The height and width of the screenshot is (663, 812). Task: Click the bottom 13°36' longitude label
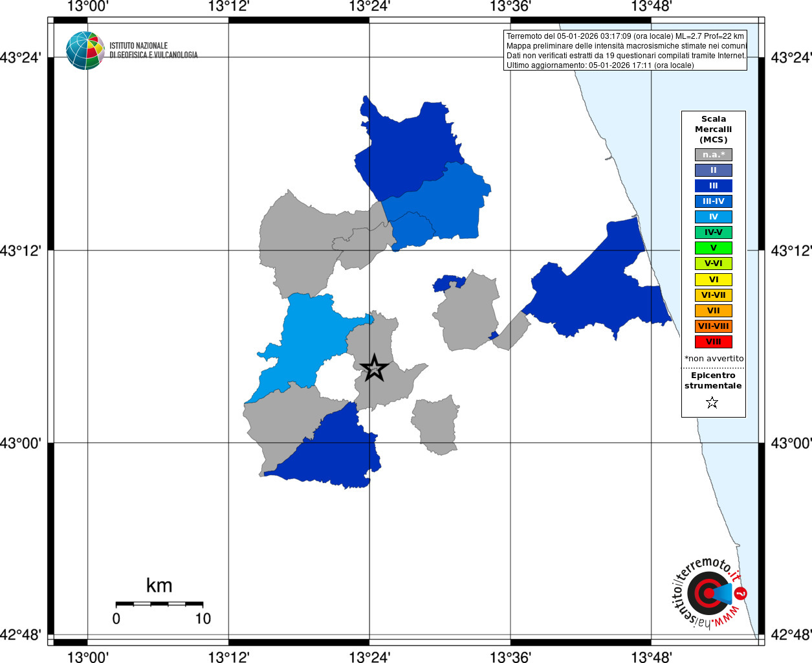[x=510, y=657]
